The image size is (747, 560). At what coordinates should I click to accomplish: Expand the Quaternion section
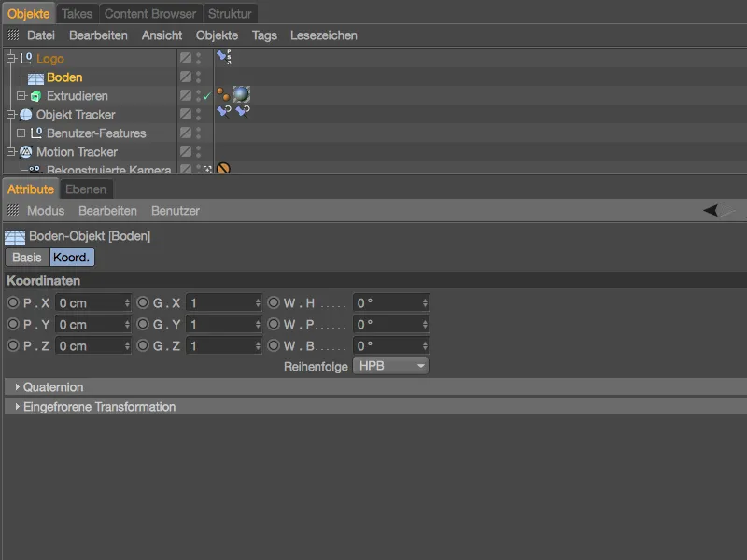pyautogui.click(x=17, y=387)
